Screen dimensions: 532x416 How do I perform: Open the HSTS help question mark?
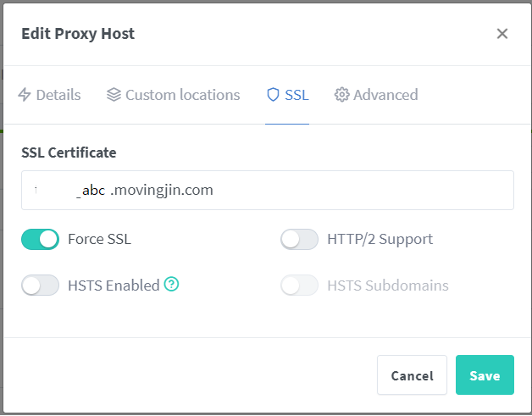tap(171, 284)
